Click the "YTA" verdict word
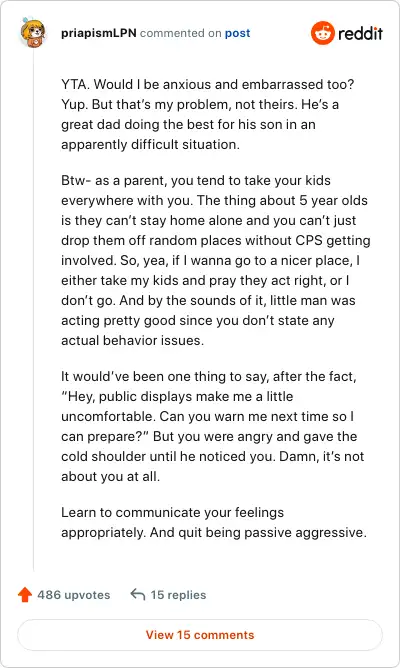Viewport: 400px width, 668px height. coord(74,84)
